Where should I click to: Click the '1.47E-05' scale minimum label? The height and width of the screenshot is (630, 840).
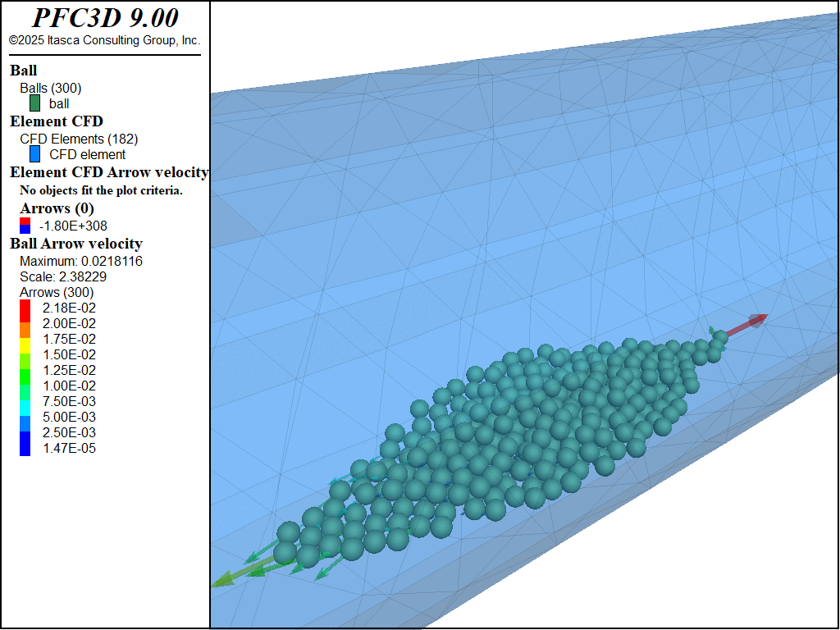click(69, 449)
